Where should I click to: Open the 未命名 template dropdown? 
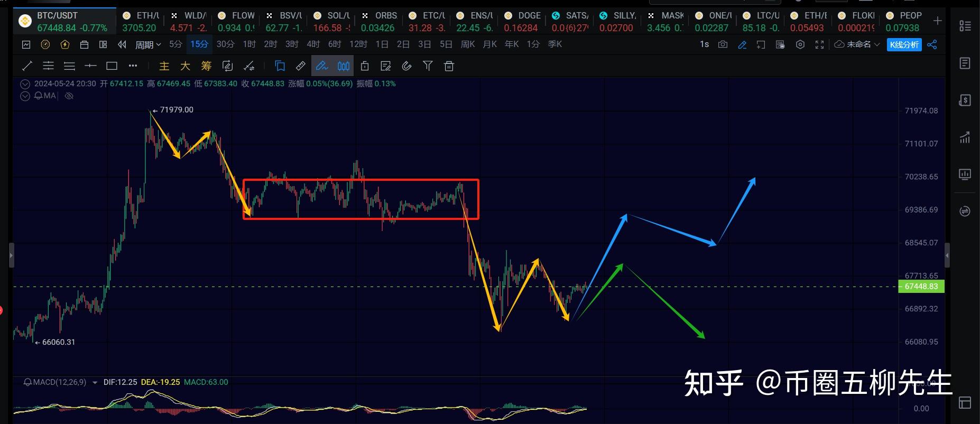857,44
